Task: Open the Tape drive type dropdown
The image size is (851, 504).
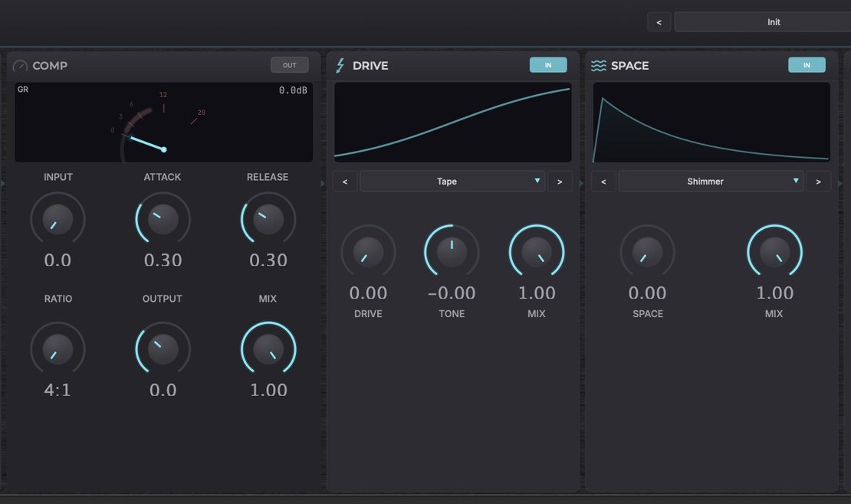Action: tap(452, 182)
